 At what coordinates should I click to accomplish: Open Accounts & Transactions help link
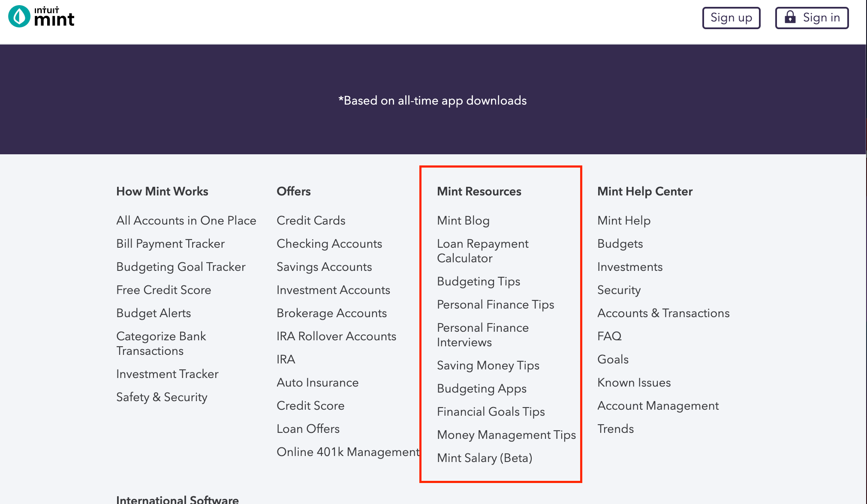[x=663, y=313]
